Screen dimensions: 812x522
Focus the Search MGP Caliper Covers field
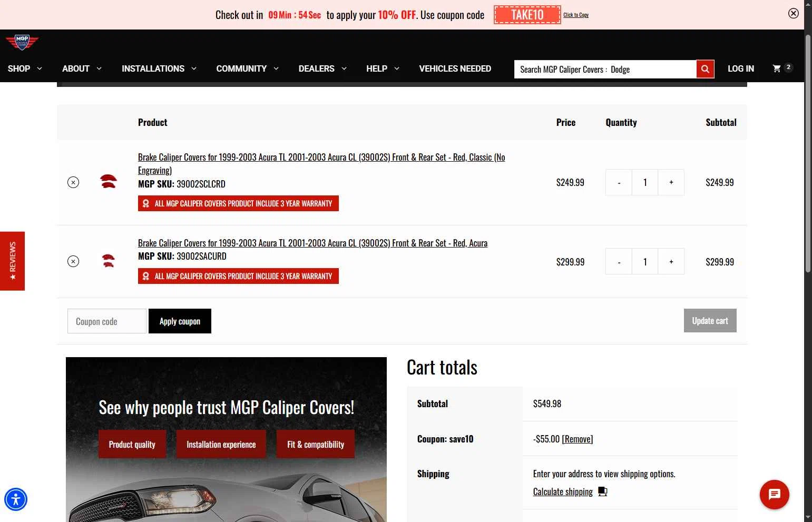pos(605,69)
